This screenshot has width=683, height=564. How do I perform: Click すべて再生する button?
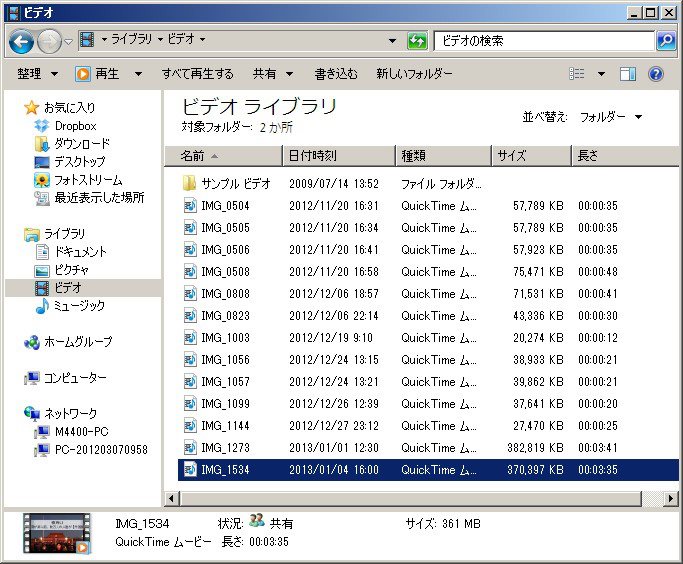197,74
